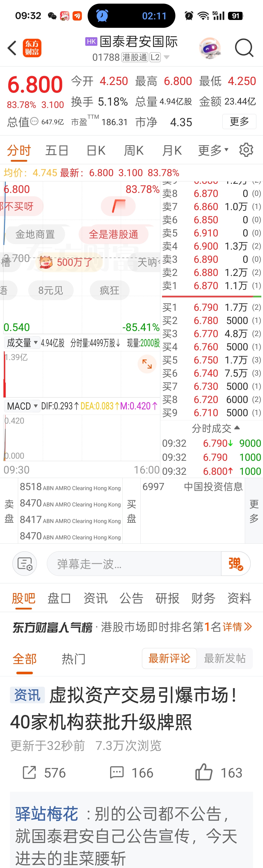
Task: Choose 最新发帖 sort option
Action: click(225, 658)
